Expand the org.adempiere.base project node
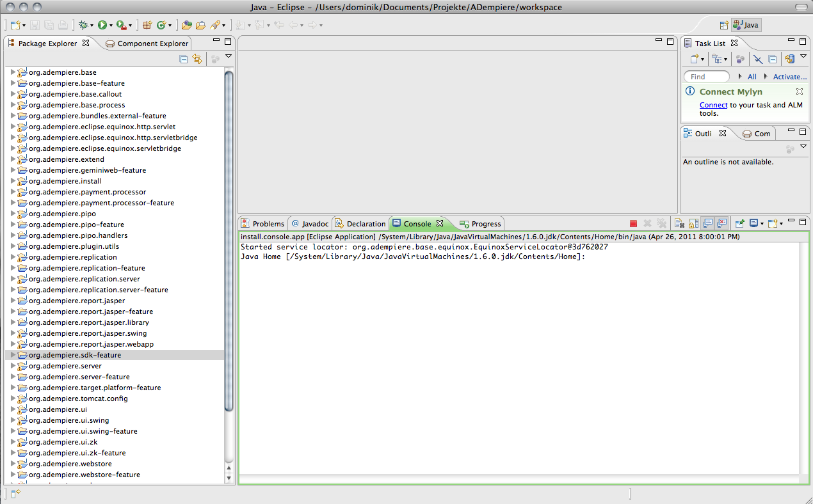 (x=13, y=72)
